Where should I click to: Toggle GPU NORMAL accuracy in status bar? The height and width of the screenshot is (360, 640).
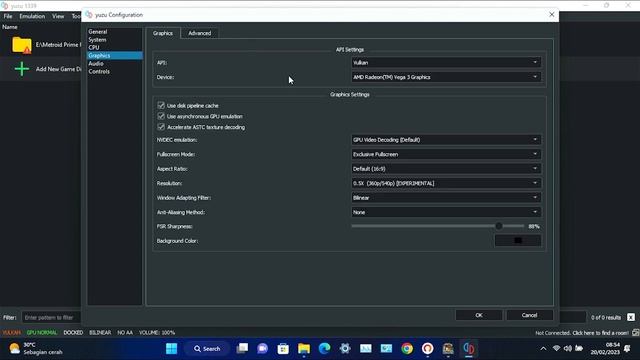(x=42, y=333)
